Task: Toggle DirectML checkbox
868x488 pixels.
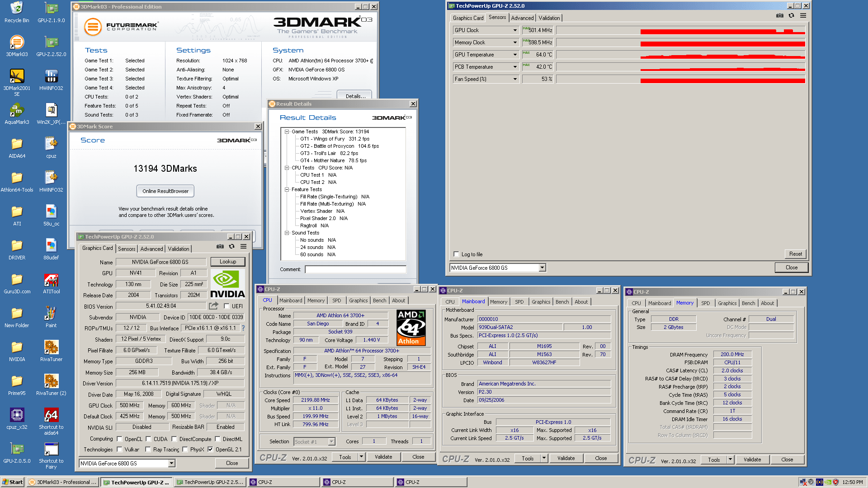Action: 217,439
